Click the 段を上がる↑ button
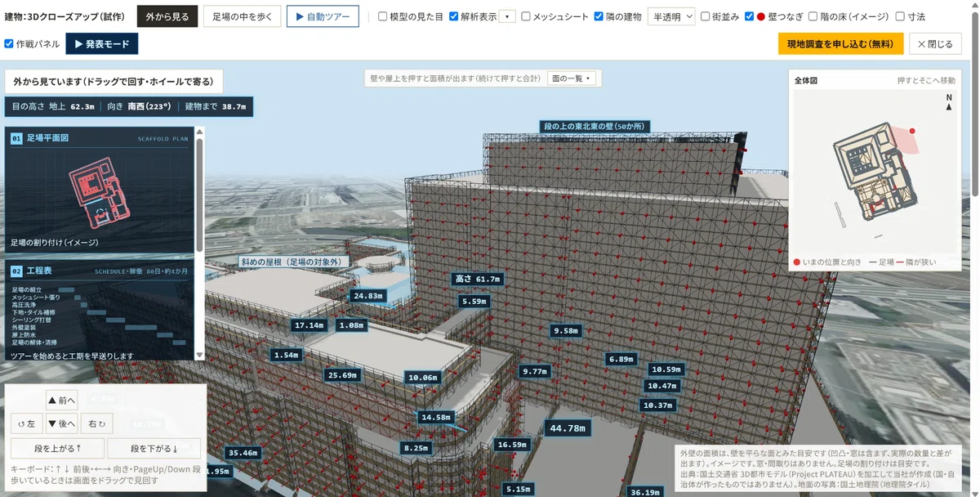Screen dimensions: 980x497 click(x=57, y=449)
